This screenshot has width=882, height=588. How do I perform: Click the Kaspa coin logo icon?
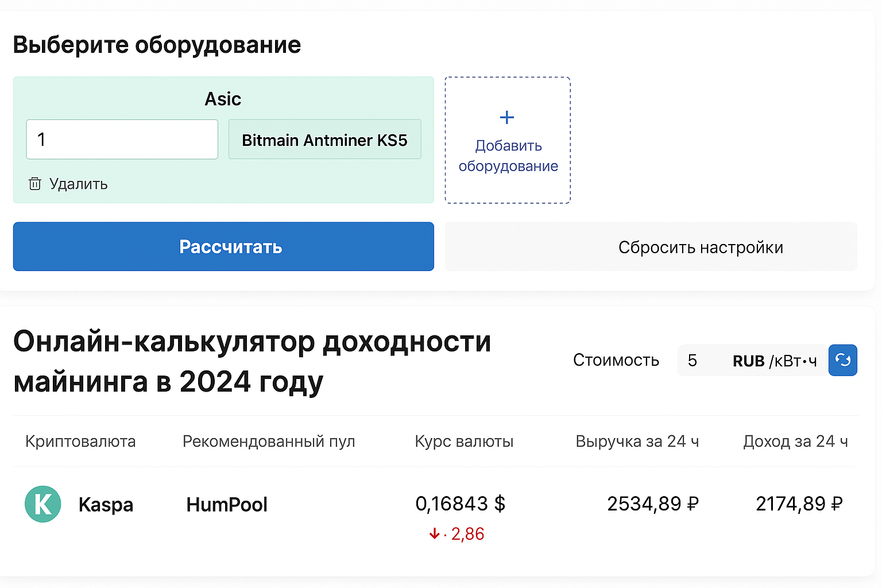click(43, 504)
